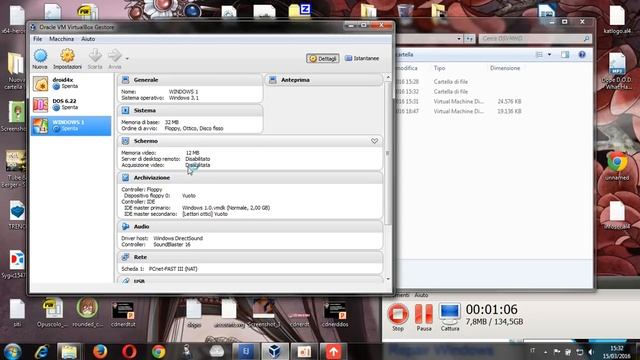Click the Explorer search field
Screen dimensions: 640x360
click(x=535, y=38)
